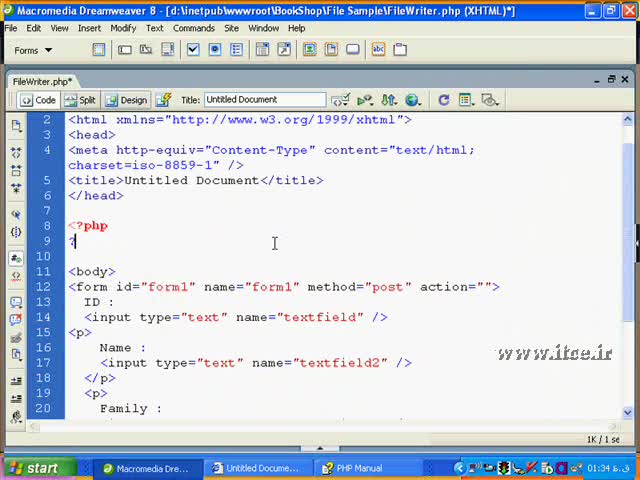640x480 pixels.
Task: Click Format Source Code icon
Action: 16,417
